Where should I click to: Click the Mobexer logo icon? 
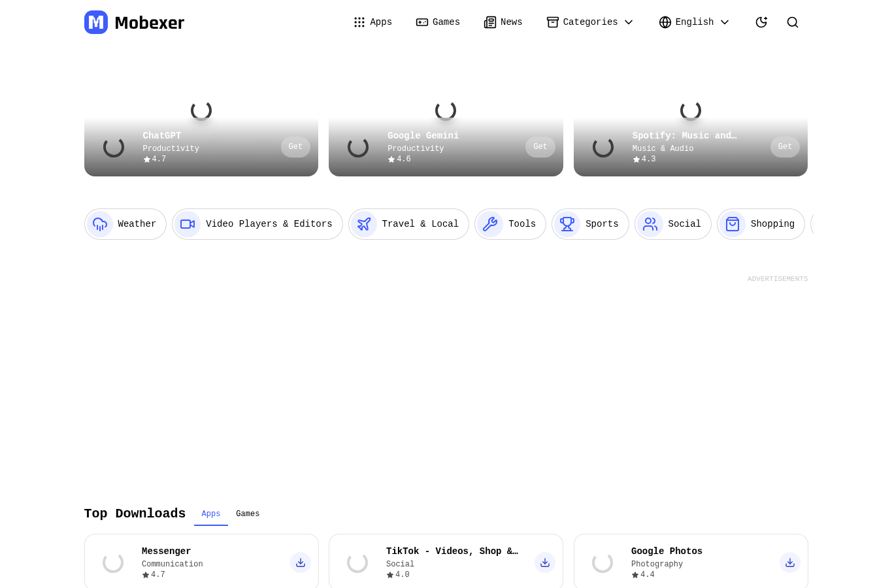(x=96, y=22)
